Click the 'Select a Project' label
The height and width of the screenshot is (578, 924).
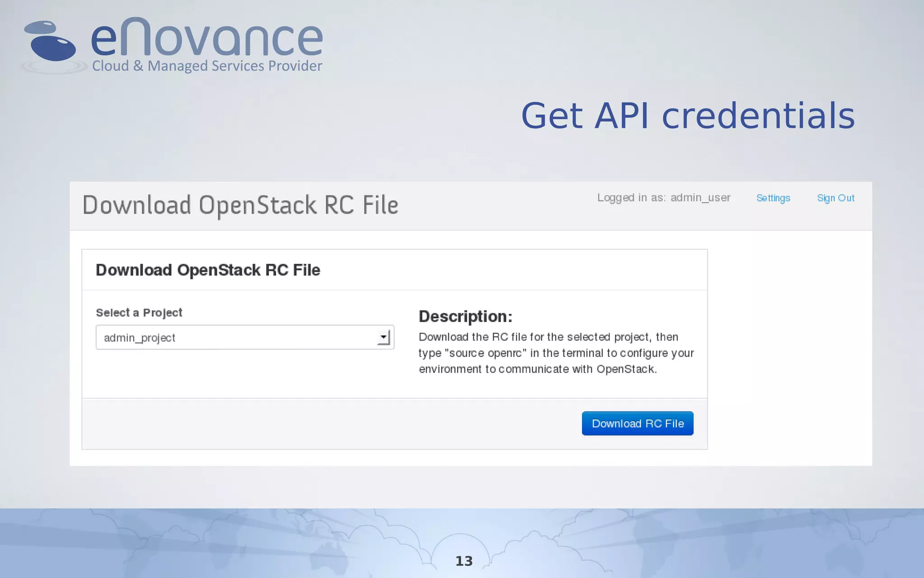click(139, 312)
